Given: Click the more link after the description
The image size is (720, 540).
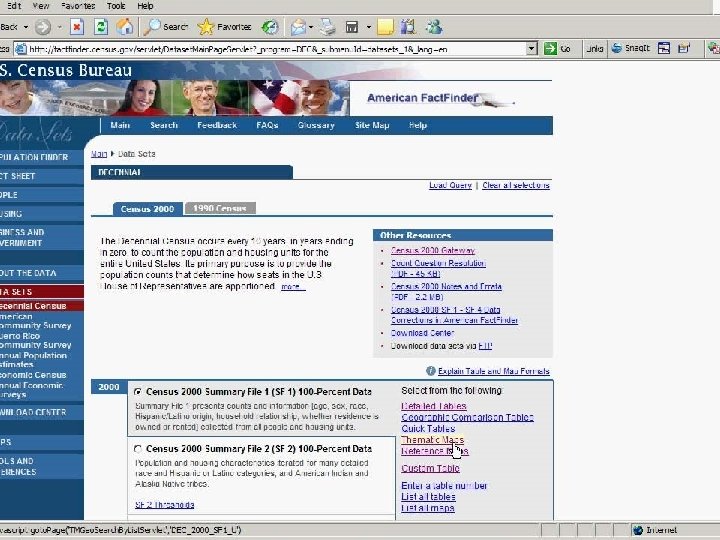Looking at the screenshot, I should click(x=292, y=287).
